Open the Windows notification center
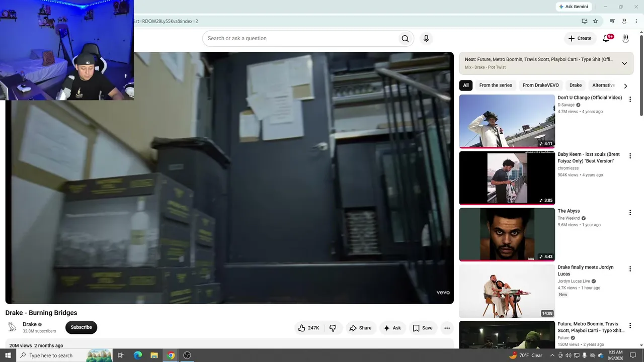 pyautogui.click(x=633, y=355)
